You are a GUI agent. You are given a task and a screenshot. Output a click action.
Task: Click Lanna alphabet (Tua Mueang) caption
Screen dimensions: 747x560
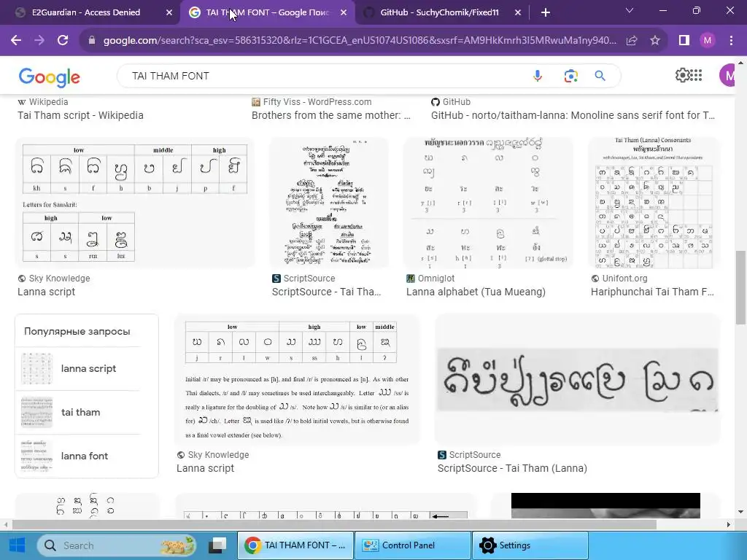(x=476, y=292)
